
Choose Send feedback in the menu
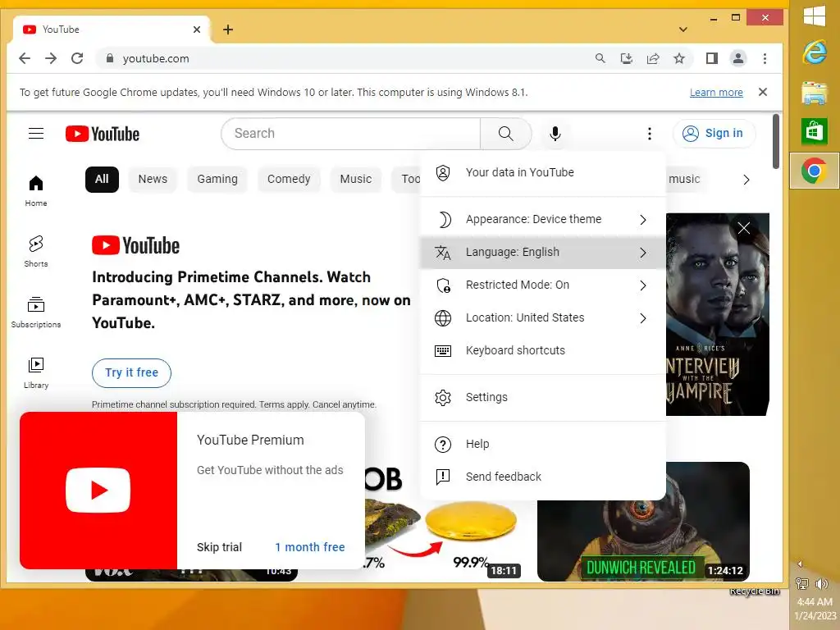point(543,477)
